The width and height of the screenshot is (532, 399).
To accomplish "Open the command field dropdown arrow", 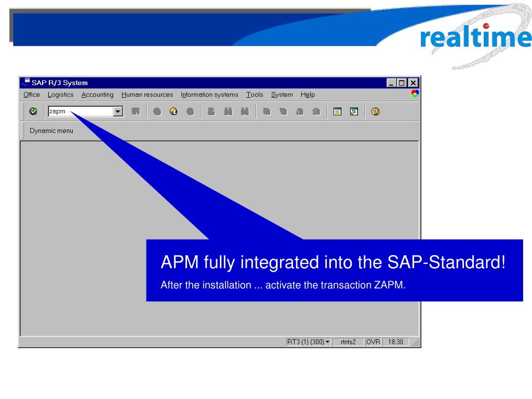I will pyautogui.click(x=118, y=111).
